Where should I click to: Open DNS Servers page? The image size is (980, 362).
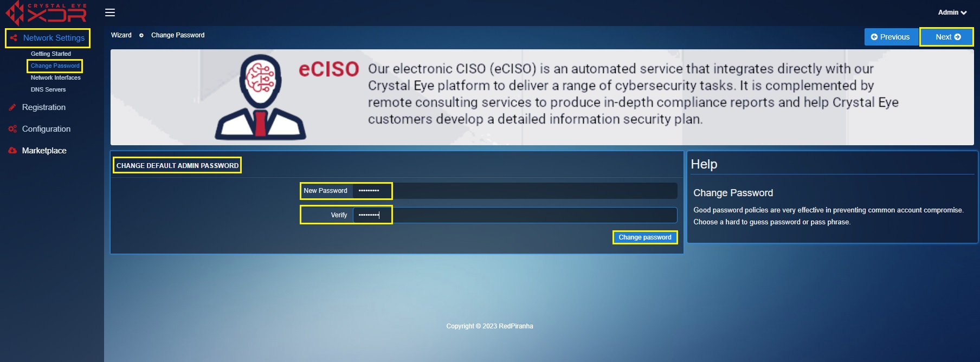pos(48,89)
